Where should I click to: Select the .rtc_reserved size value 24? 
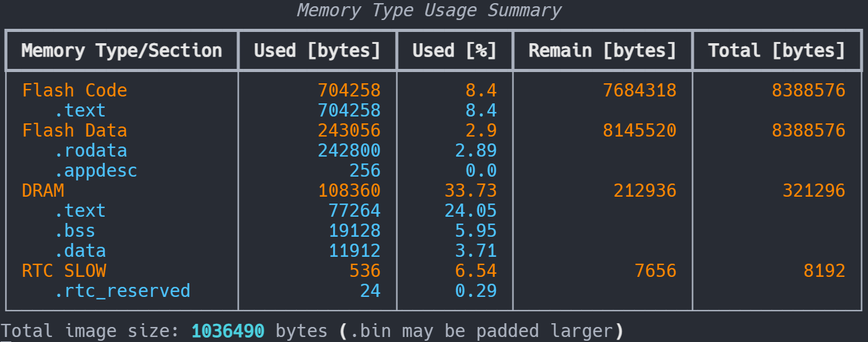pos(370,291)
